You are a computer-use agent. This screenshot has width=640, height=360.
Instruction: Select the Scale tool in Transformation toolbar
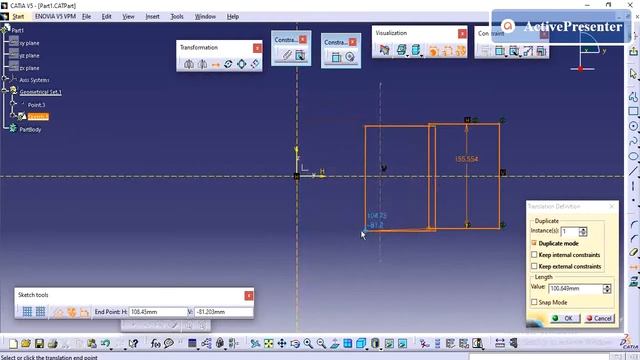point(242,64)
